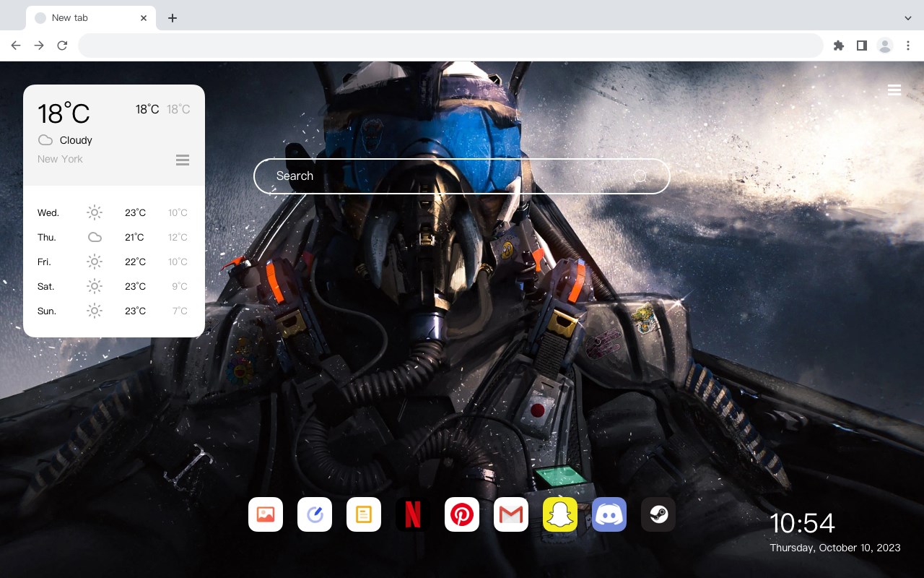Open the blue task check shortcut
This screenshot has width=924, height=578.
[315, 514]
